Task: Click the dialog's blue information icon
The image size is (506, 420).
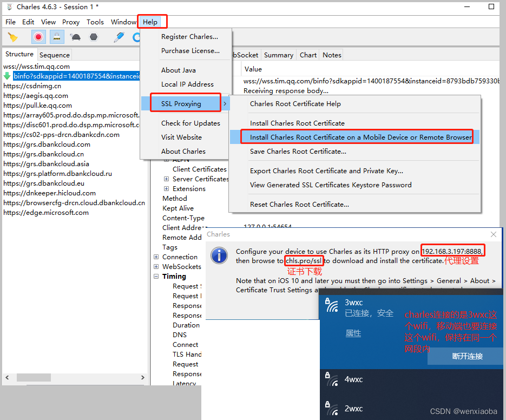Action: pos(219,255)
